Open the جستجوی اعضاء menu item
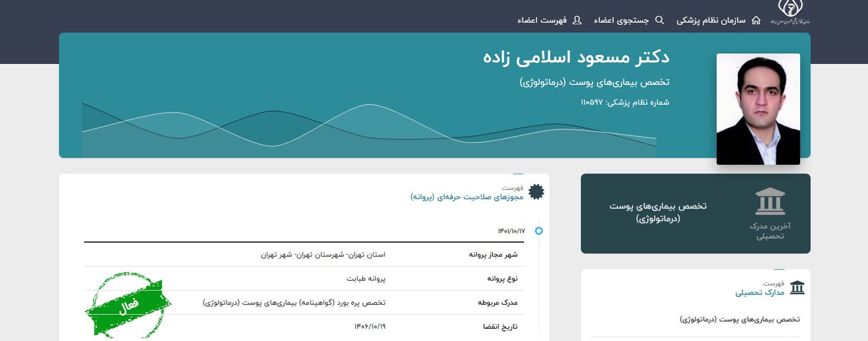868x341 pixels. coord(621,20)
